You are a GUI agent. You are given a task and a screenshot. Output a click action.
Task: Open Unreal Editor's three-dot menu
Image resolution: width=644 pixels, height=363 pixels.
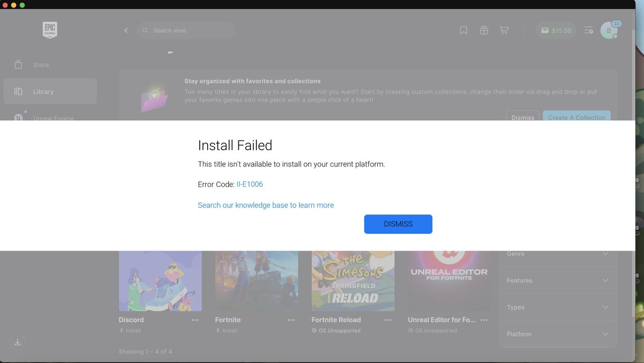coord(484,320)
